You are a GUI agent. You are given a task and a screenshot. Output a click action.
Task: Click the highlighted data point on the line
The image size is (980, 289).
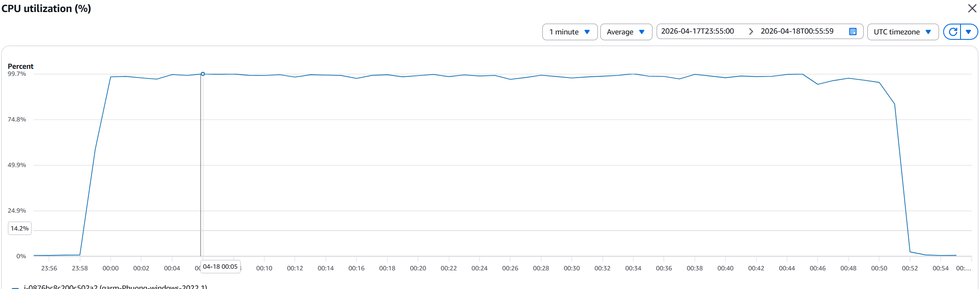(203, 74)
